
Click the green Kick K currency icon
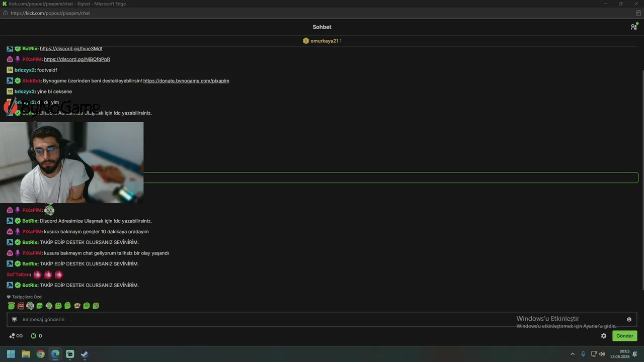[x=34, y=336]
